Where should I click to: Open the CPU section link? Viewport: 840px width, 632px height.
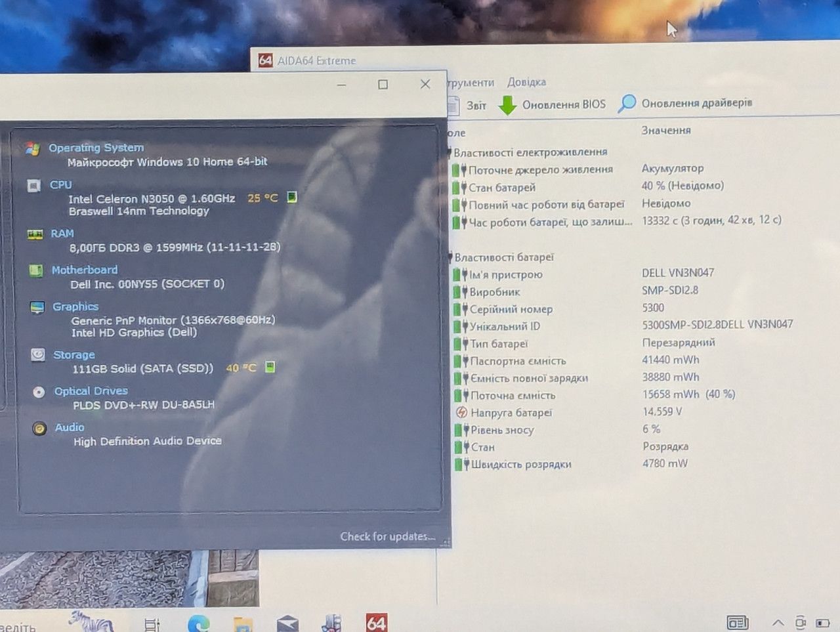click(x=61, y=185)
